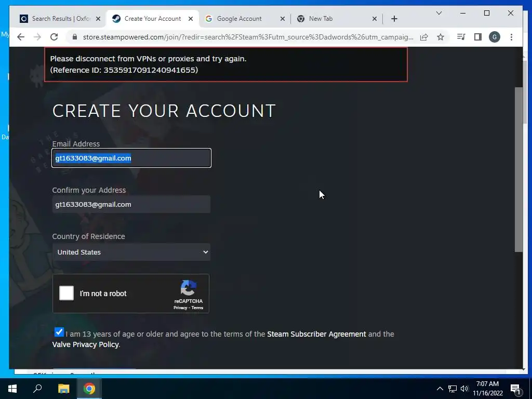Open the tab search chevron
Image resolution: width=532 pixels, height=399 pixels.
point(438,13)
